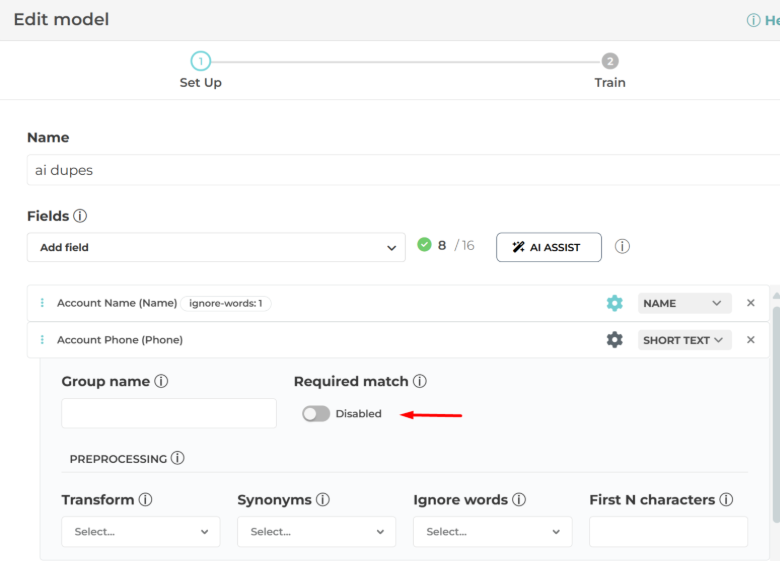Change the SHORT TEXT field type dropdown
The height and width of the screenshot is (561, 780).
tap(685, 340)
